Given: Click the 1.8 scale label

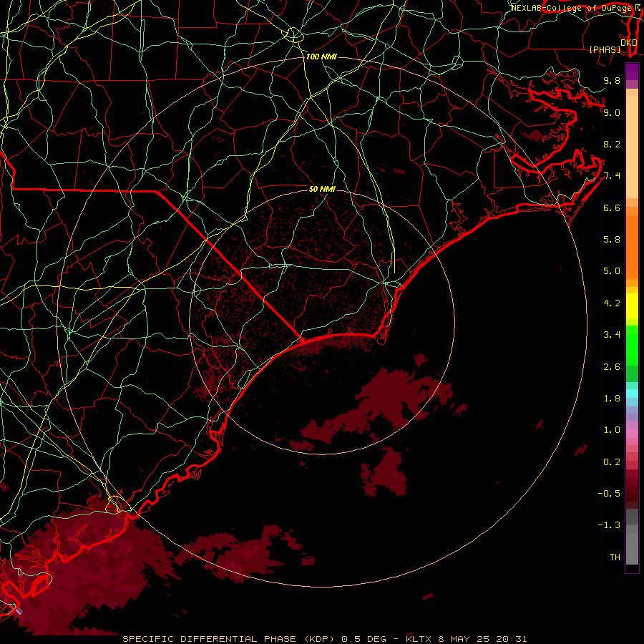Looking at the screenshot, I should click(612, 399).
